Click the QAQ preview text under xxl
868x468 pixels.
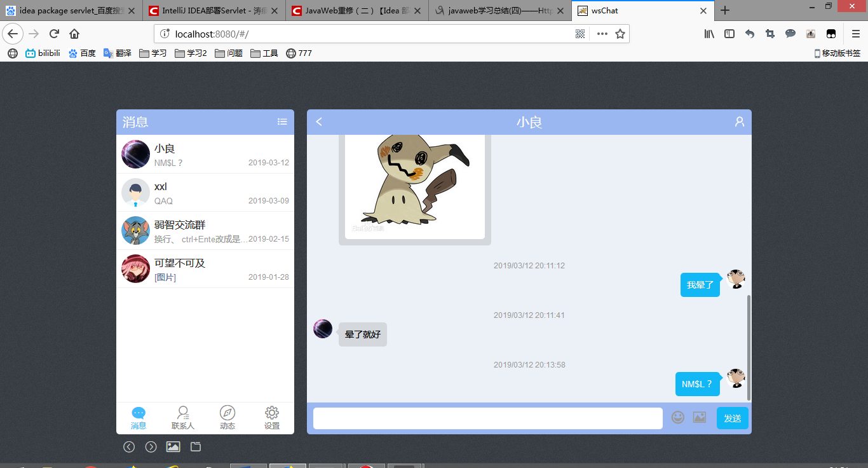[163, 201]
